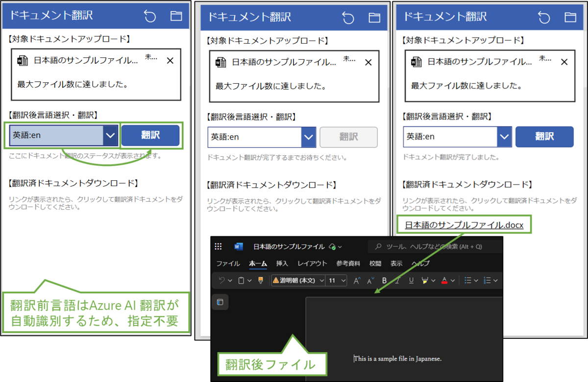The width and height of the screenshot is (588, 382).
Task: Expand the font color dropdown arrow
Action: coord(453,281)
